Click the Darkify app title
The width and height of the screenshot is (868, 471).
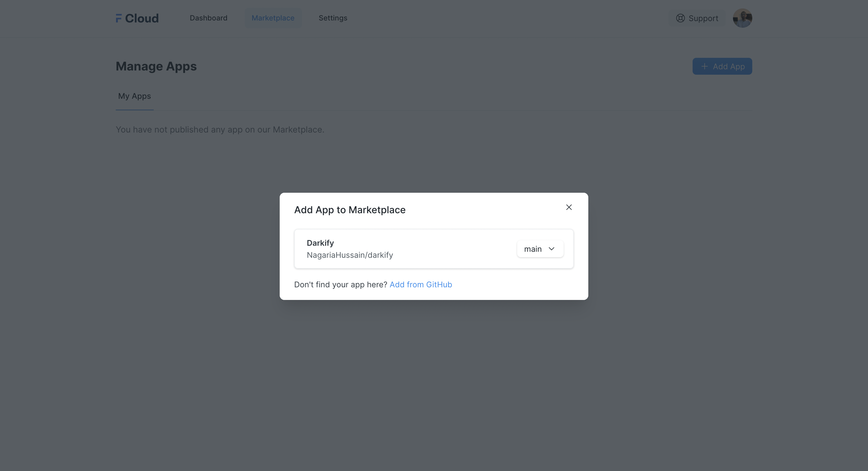[320, 243]
